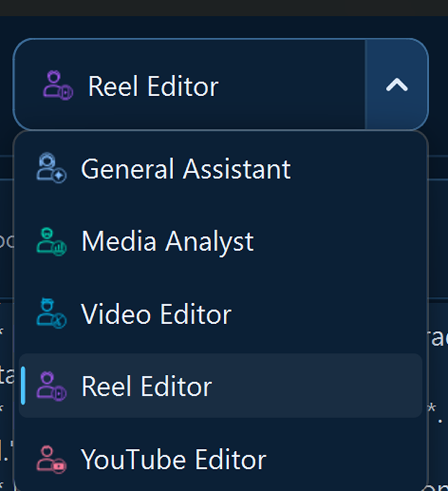Click the "General Assistant" label text
Image resolution: width=448 pixels, height=491 pixels.
186,169
